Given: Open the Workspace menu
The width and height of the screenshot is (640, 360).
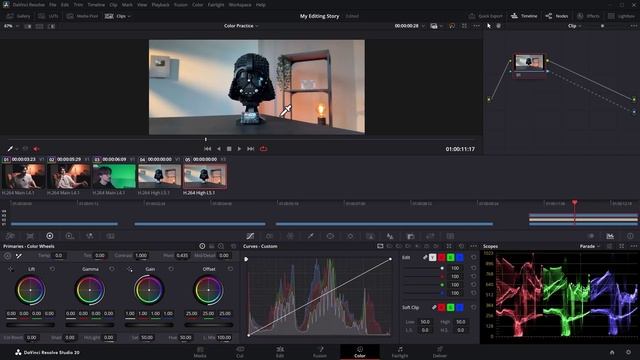Looking at the screenshot, I should pyautogui.click(x=240, y=5).
